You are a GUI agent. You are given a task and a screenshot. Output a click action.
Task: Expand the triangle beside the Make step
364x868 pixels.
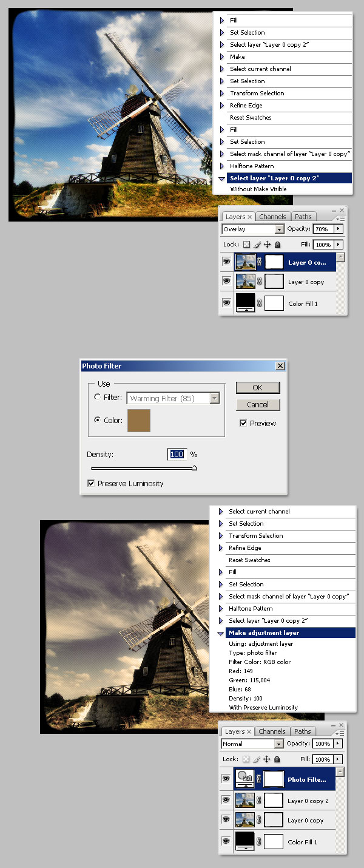click(222, 56)
